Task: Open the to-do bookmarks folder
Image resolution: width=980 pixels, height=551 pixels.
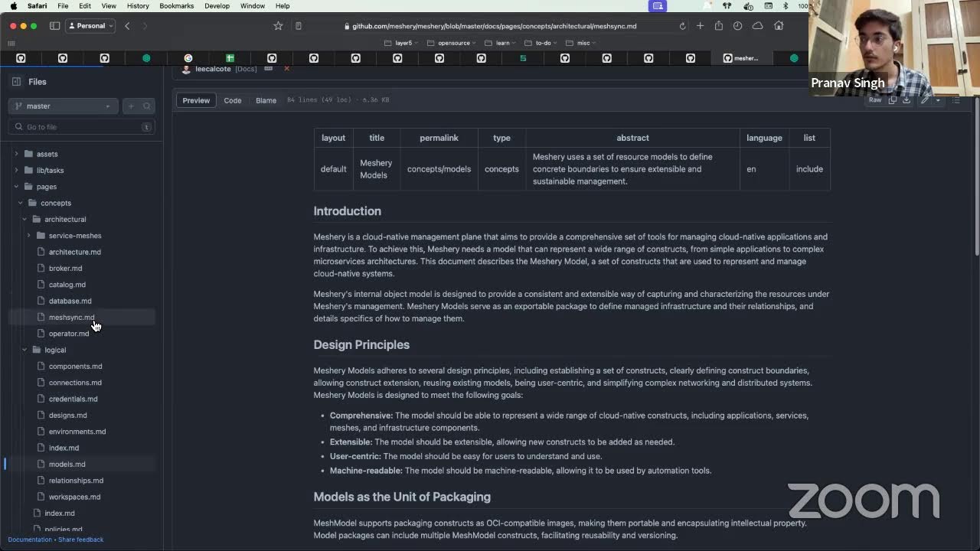Action: pos(541,43)
